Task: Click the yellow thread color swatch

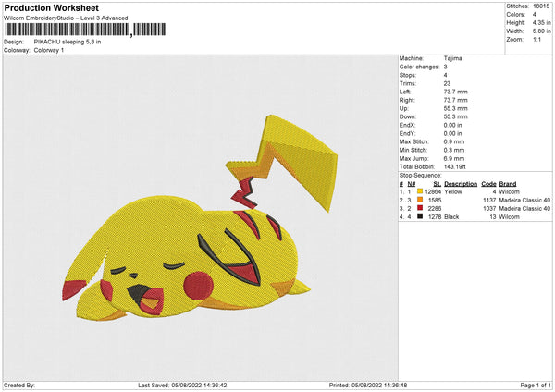Action: (x=420, y=191)
